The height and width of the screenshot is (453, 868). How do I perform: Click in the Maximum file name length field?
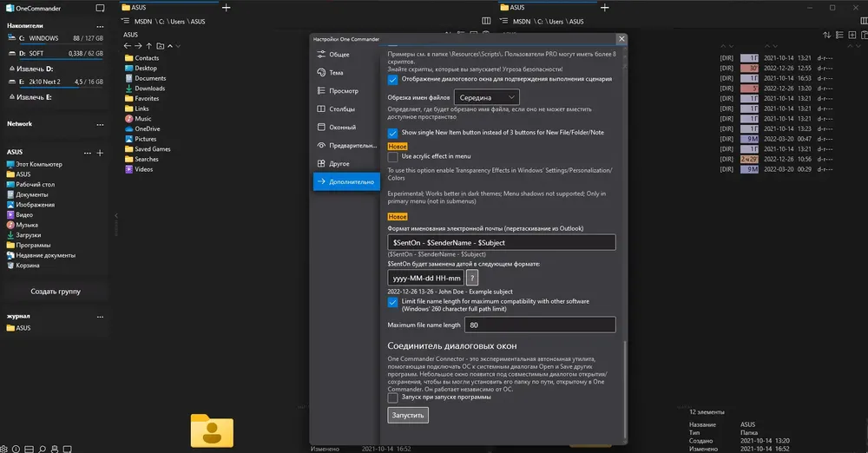click(x=540, y=325)
